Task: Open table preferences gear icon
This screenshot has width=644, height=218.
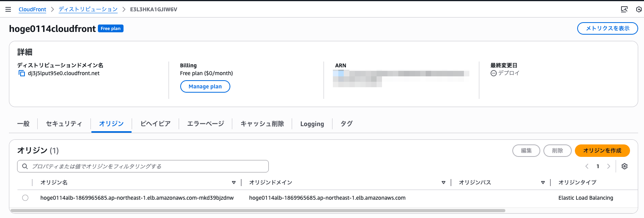Action: tap(625, 166)
